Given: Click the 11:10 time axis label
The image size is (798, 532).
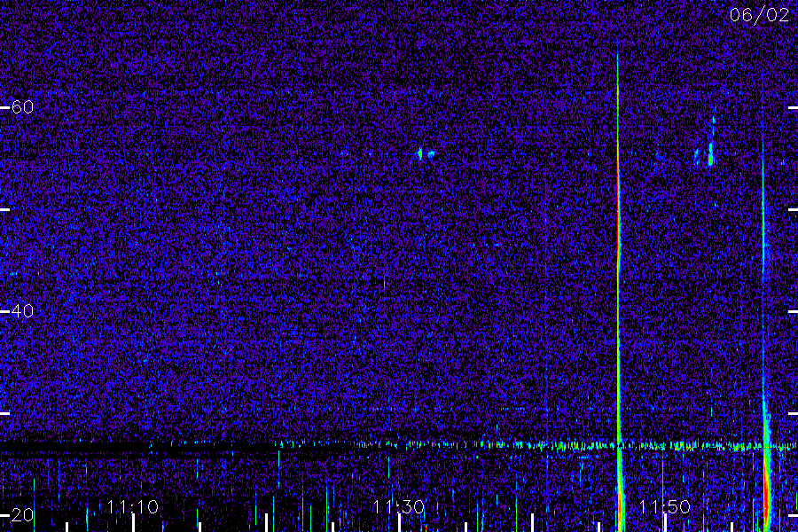Looking at the screenshot, I should (x=133, y=506).
